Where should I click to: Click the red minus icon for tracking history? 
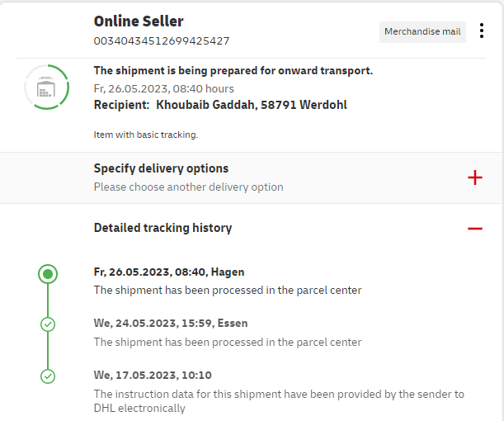(x=474, y=228)
